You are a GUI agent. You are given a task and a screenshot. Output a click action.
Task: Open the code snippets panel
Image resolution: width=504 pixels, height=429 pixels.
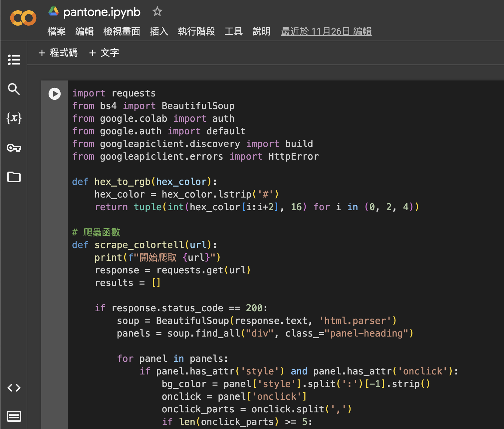coord(14,388)
